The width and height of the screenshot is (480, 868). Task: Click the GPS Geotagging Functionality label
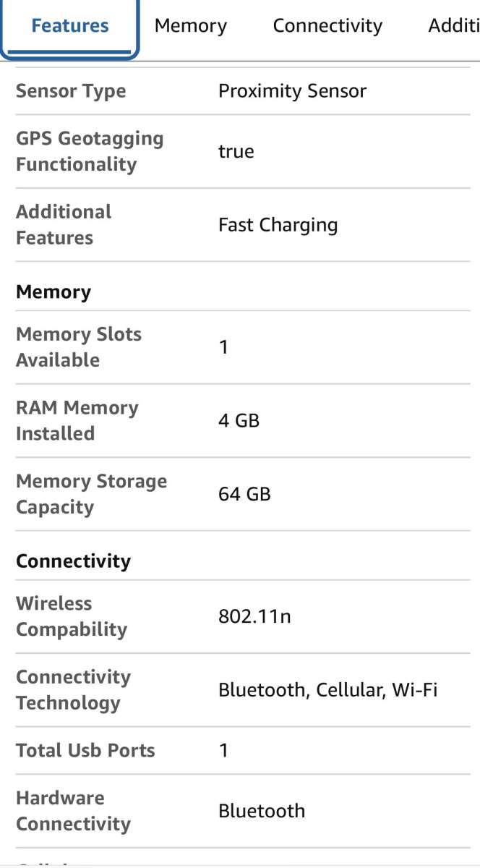click(90, 151)
